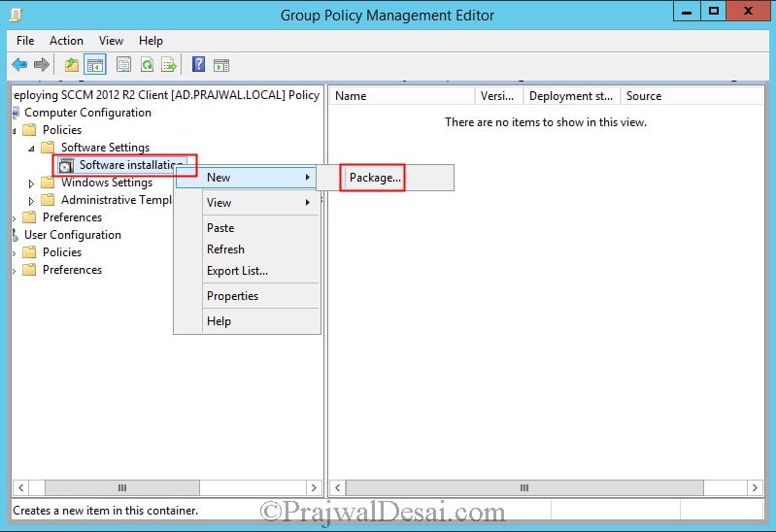Click the tree pane horizontal scrollbar thumb
Viewport: 776px width, 532px height.
[x=122, y=487]
